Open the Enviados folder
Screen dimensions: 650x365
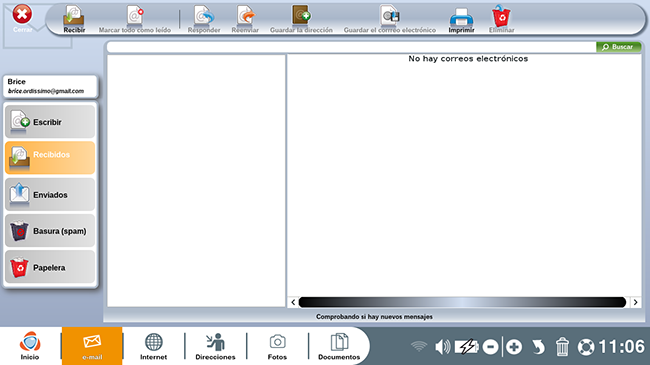tap(50, 194)
